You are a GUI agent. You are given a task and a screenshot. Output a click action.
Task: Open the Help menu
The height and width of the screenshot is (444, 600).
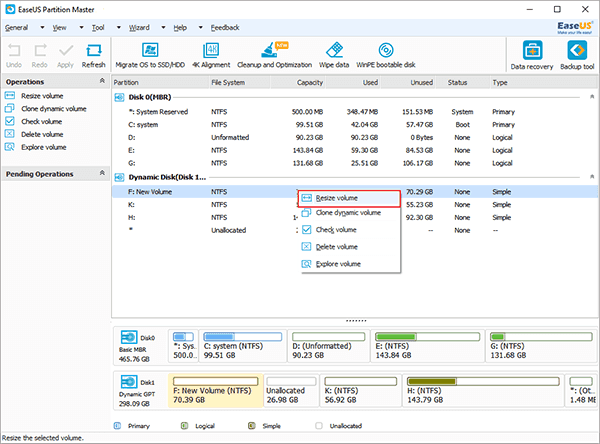(x=180, y=28)
